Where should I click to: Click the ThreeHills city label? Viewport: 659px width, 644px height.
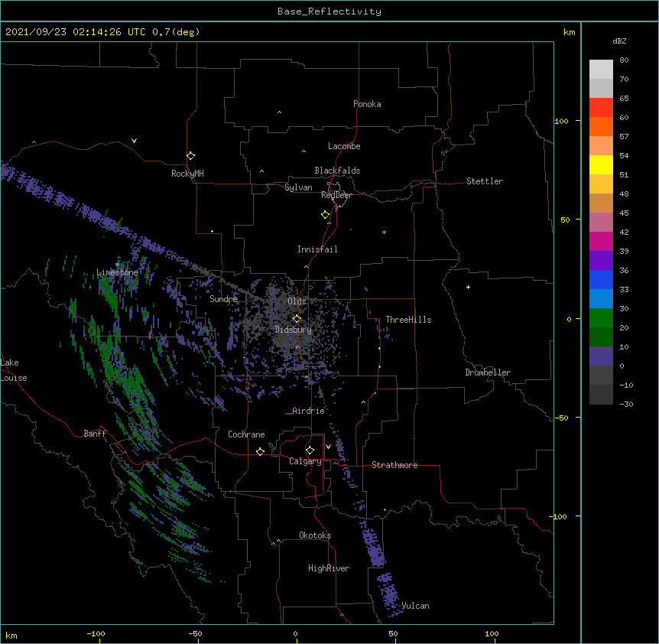pyautogui.click(x=408, y=320)
